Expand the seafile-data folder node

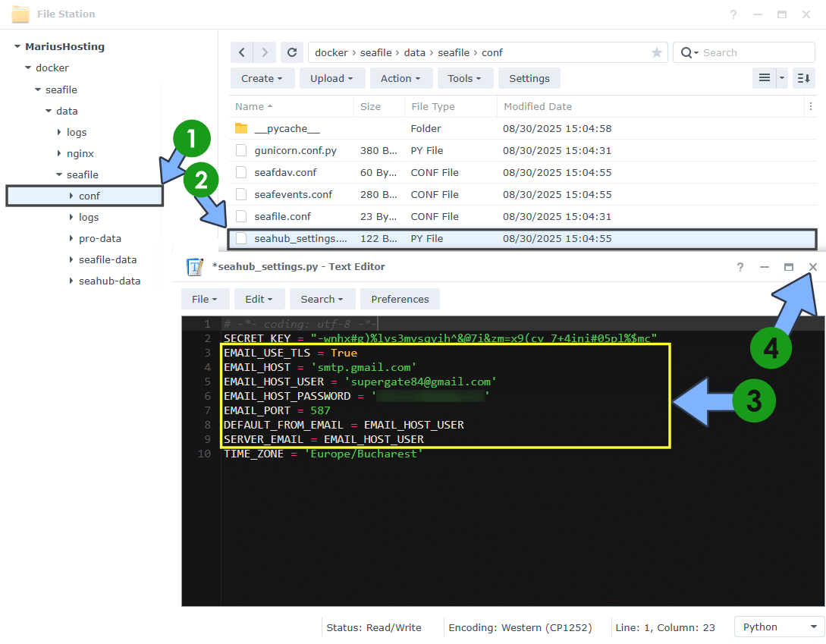coord(71,259)
